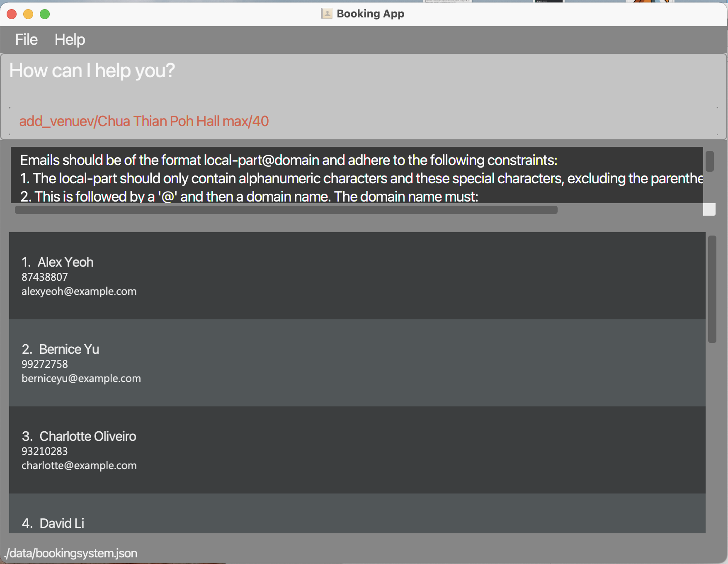Open the Help menu
Screen dimensions: 728x564
point(69,39)
